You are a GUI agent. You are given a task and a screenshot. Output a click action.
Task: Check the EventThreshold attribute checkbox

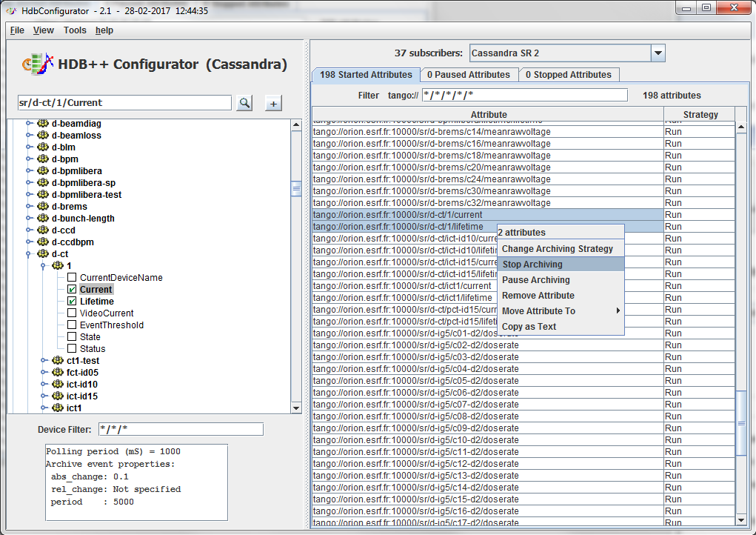(x=72, y=325)
